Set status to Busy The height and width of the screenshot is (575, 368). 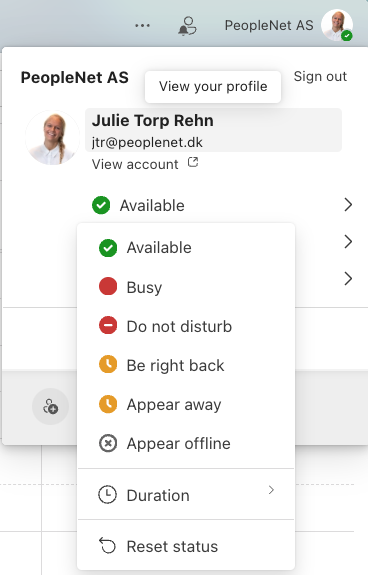(x=186, y=287)
